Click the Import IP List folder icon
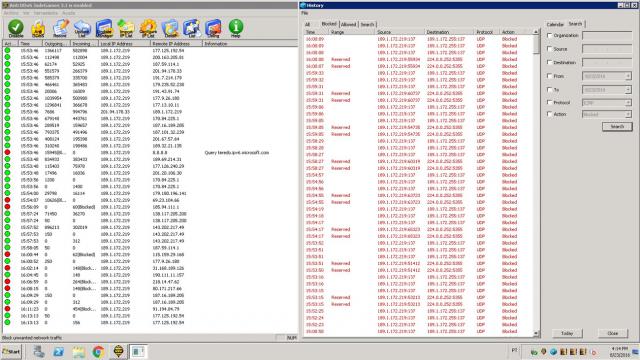The image size is (640, 360). click(126, 28)
